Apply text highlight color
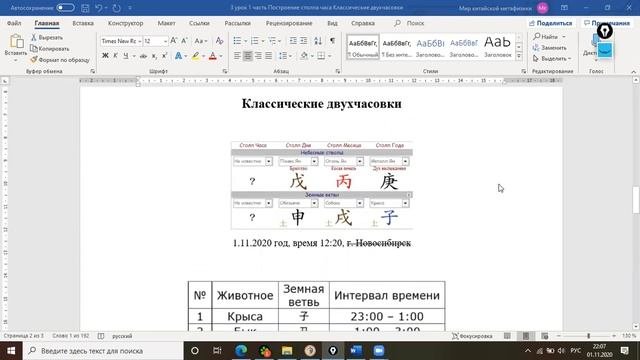640x360 pixels. (196, 56)
